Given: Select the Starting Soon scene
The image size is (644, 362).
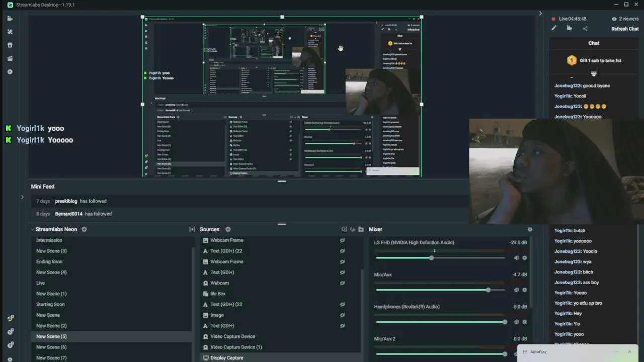Looking at the screenshot, I should (x=50, y=304).
